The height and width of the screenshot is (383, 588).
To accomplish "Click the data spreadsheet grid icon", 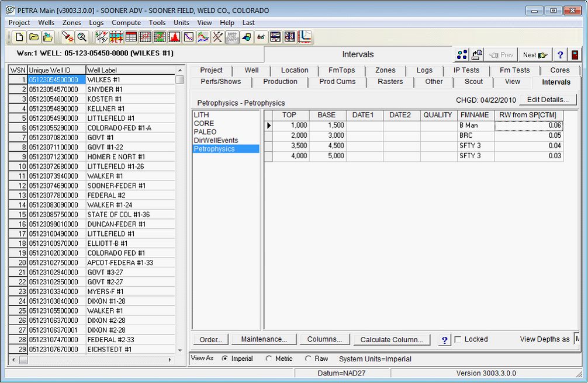I will 131,37.
